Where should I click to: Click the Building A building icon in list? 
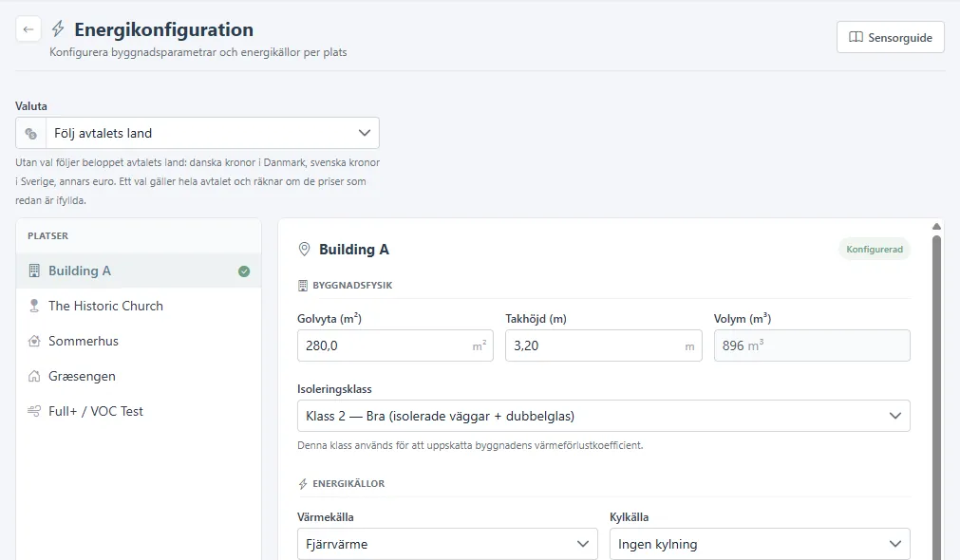(34, 271)
